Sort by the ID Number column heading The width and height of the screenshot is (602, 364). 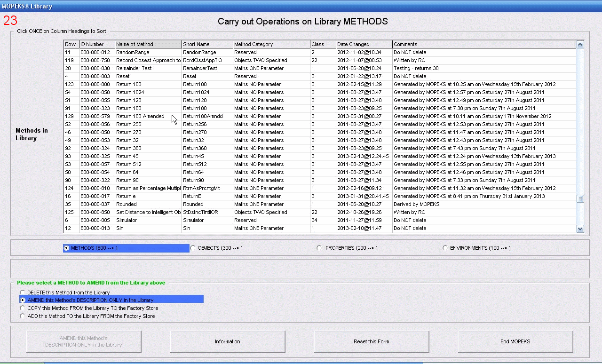click(x=97, y=44)
